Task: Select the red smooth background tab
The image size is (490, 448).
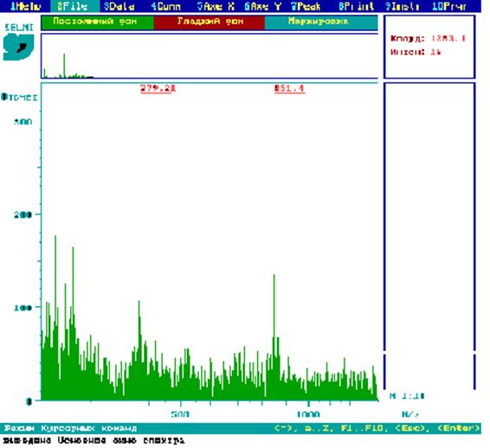Action: coord(209,22)
